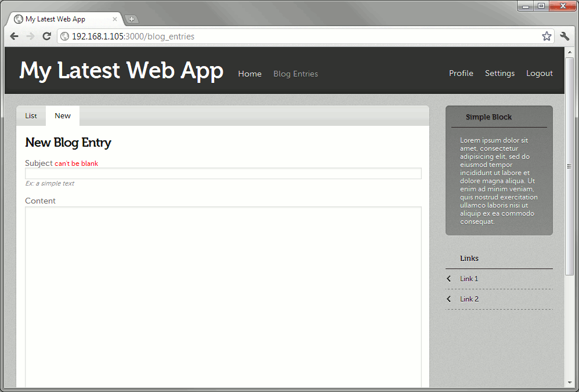579x392 pixels.
Task: Click the Subject field label
Action: [x=39, y=163]
